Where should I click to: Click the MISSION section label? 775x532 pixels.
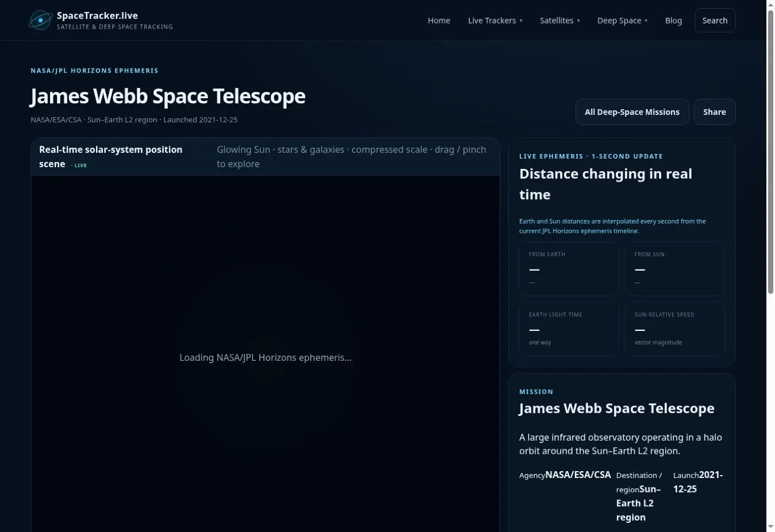[x=536, y=392]
